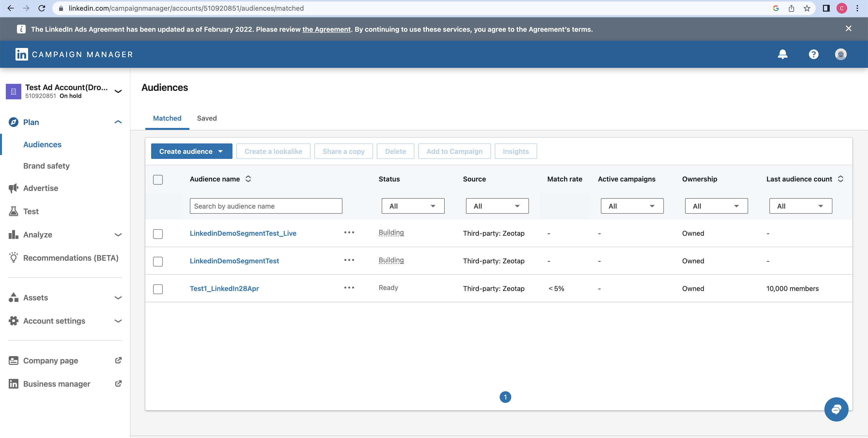Switch to the Saved tab
Image resolution: width=868 pixels, height=438 pixels.
click(x=207, y=118)
